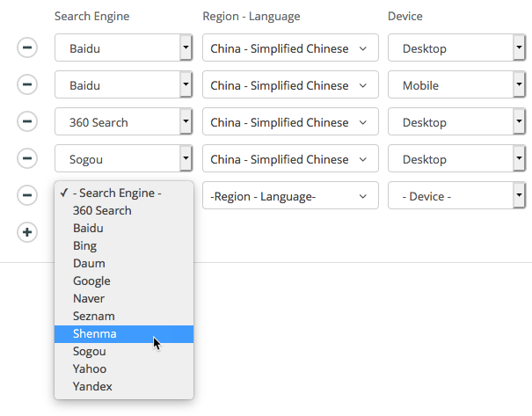532x416 pixels.
Task: Remove the 360 Search row
Action: point(27,121)
